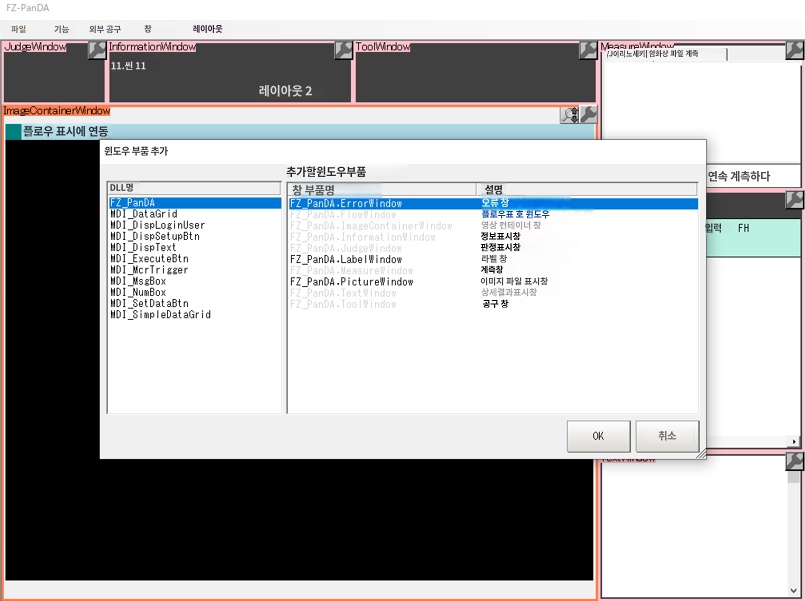The image size is (805, 601).
Task: Cancel the dialog with the 취소 button
Action: point(667,436)
